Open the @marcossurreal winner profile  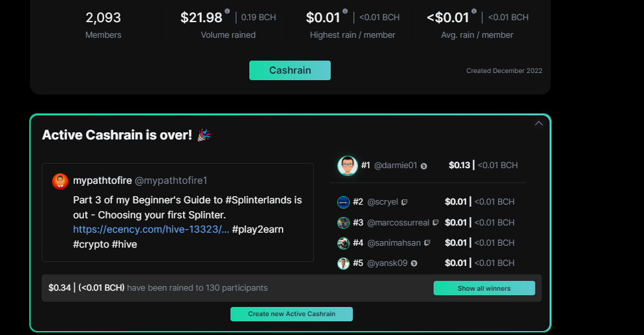click(x=398, y=222)
